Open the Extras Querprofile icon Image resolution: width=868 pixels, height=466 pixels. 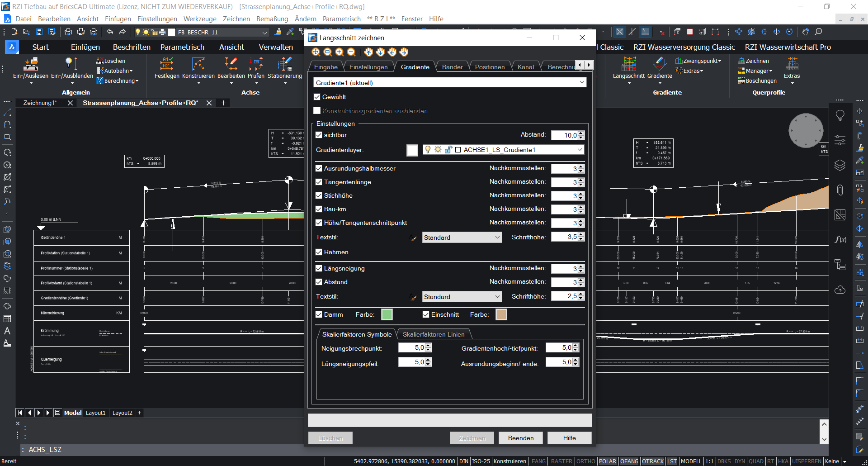(792, 64)
